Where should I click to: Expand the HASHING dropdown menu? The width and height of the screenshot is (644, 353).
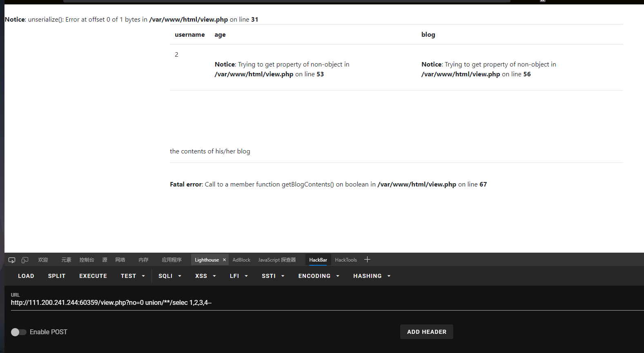coord(372,276)
